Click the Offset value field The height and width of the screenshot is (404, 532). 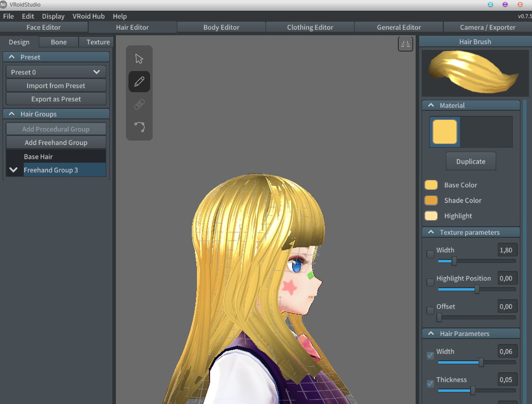[x=508, y=306]
